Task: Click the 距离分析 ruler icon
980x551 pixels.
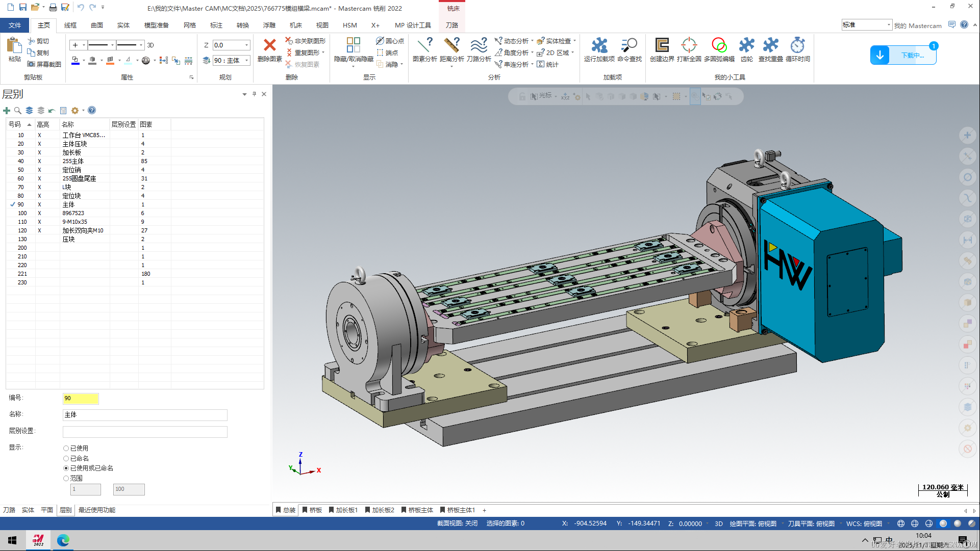Action: point(451,46)
